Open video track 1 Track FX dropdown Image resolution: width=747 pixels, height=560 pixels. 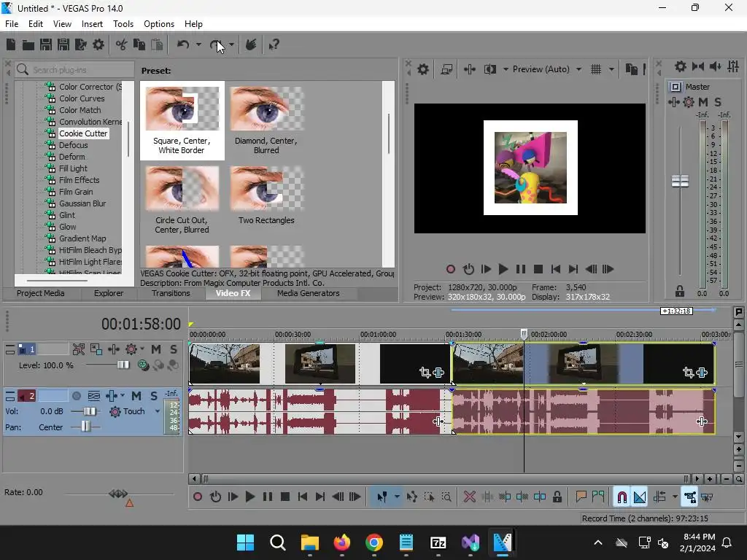[x=142, y=349]
